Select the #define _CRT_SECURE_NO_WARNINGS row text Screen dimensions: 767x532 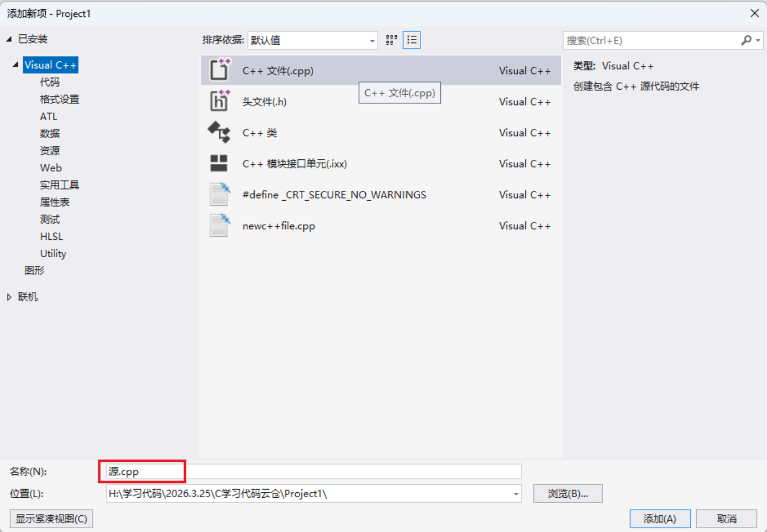click(334, 195)
